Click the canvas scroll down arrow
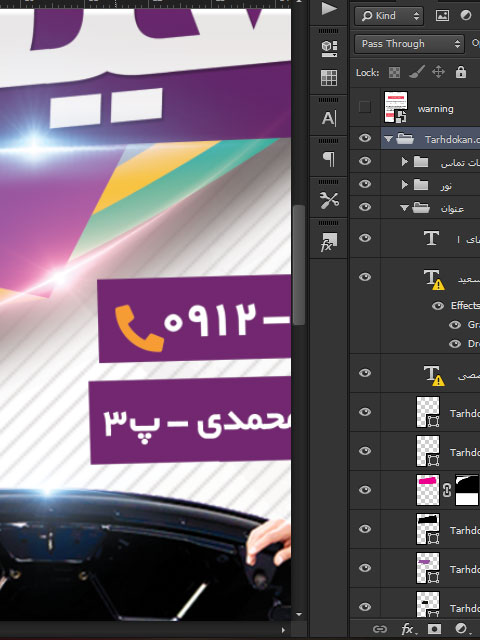The image size is (480, 640). pos(299,614)
